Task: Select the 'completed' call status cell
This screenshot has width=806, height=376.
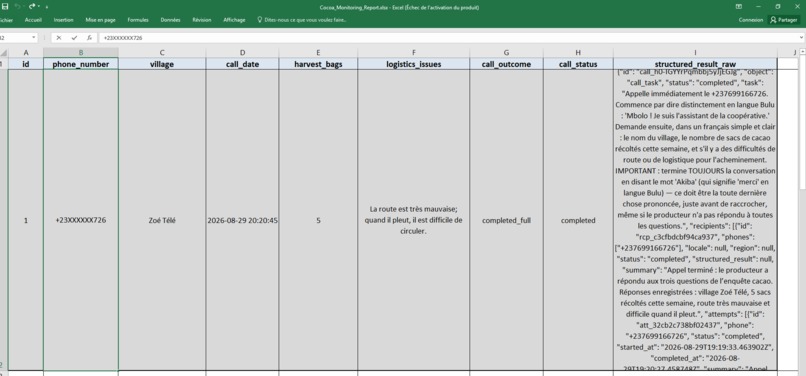Action: tap(578, 220)
